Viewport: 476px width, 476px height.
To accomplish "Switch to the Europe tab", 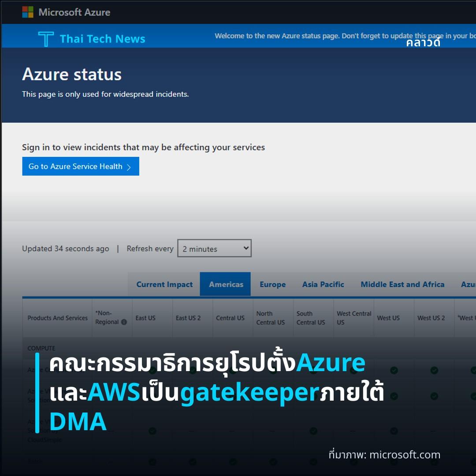I will [x=273, y=284].
